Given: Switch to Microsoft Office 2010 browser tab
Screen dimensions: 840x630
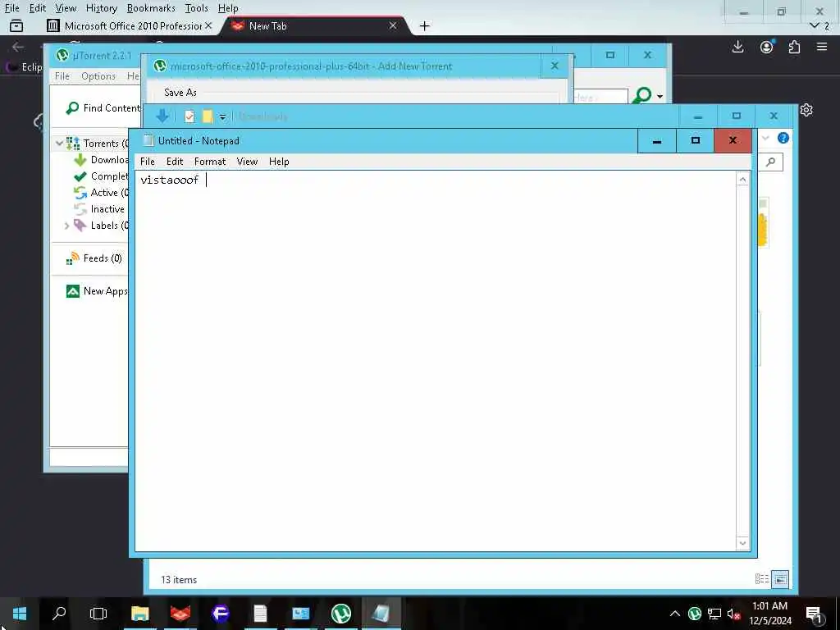Looking at the screenshot, I should [129, 25].
